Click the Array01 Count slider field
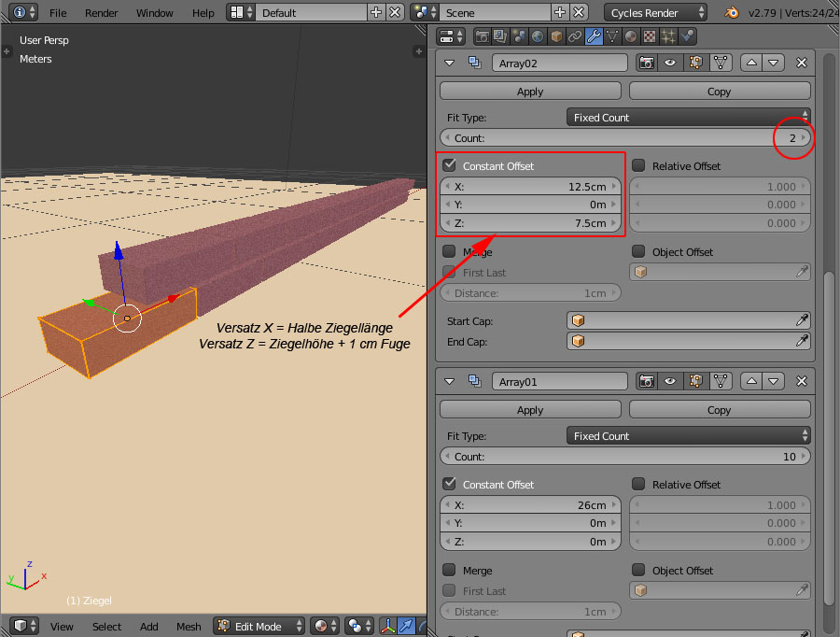 [624, 457]
